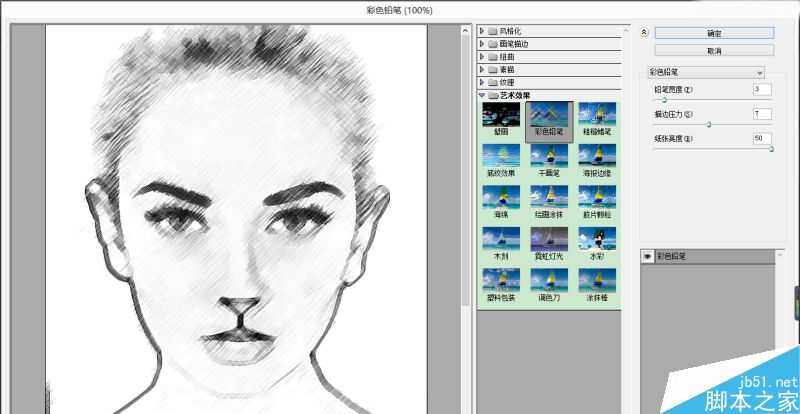The width and height of the screenshot is (800, 414).
Task: Expand the 风格化 filter folder
Action: coord(483,31)
